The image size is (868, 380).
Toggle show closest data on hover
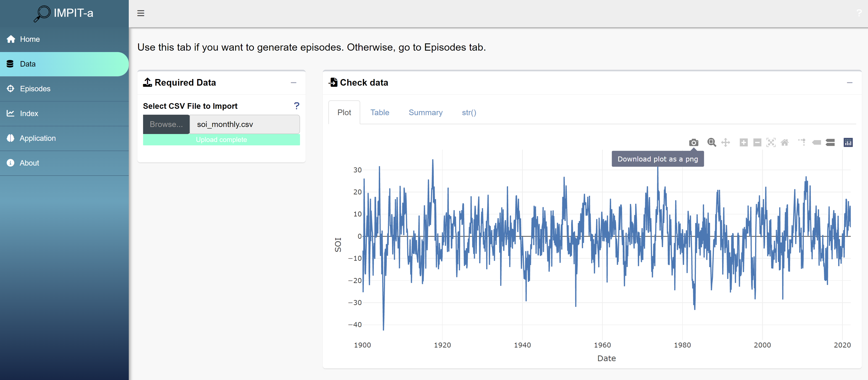816,143
